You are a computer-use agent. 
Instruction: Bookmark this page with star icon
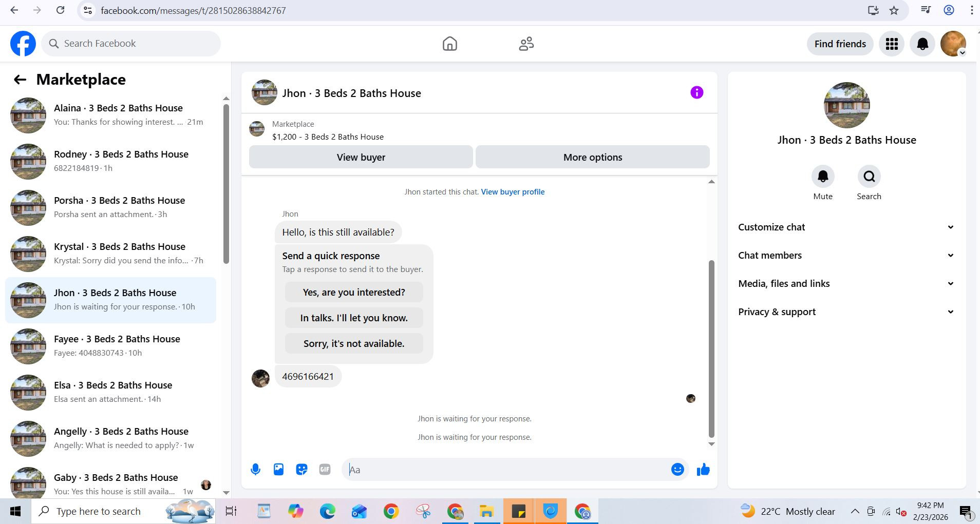coord(894,10)
